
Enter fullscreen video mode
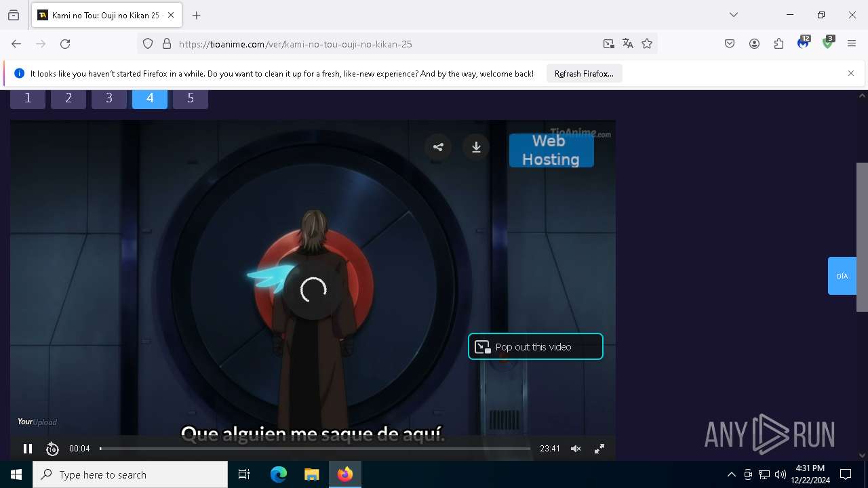[599, 449]
